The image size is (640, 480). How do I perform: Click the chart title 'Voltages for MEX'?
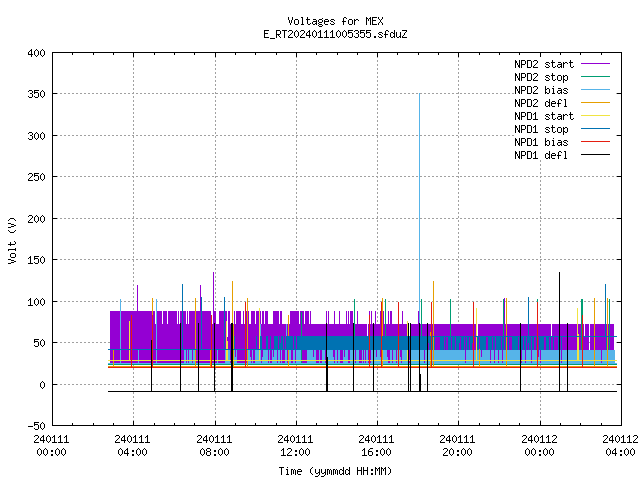[x=335, y=21]
